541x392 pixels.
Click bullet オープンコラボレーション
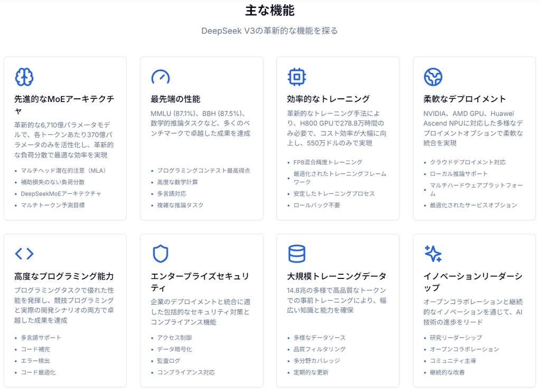464,349
